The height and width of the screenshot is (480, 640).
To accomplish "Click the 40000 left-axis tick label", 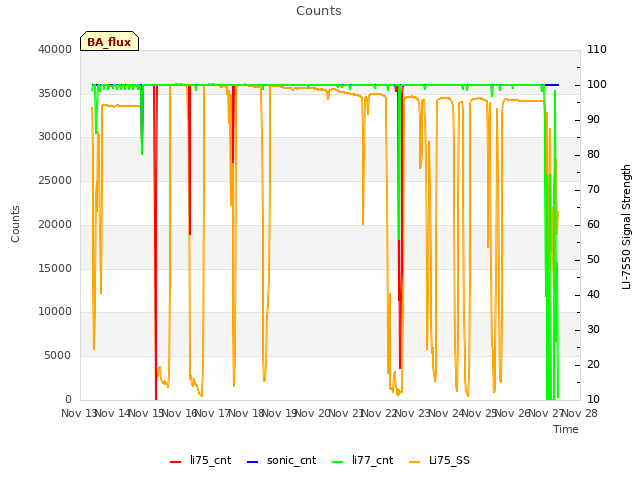I will pos(55,49).
